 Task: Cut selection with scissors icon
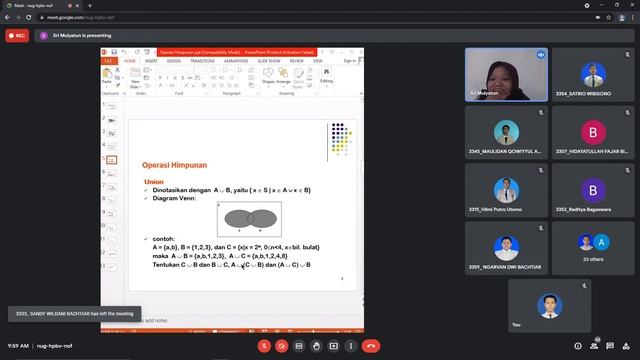pos(118,70)
